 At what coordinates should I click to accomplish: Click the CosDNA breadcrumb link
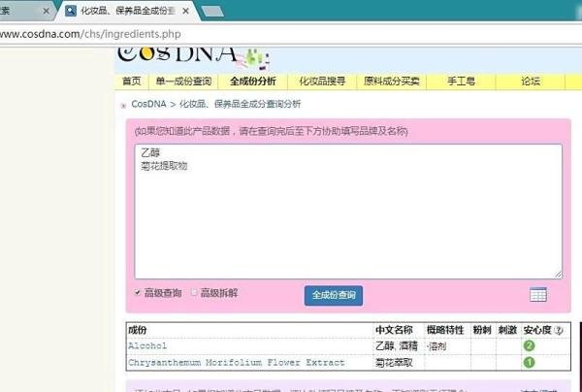[x=148, y=104]
